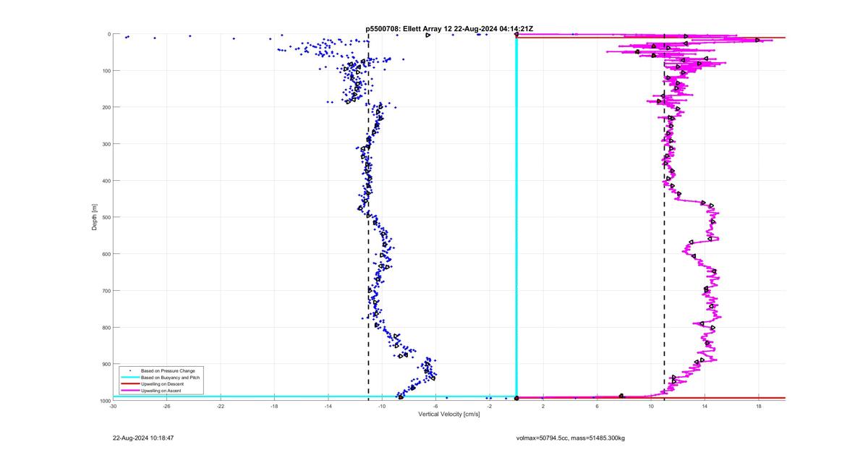Click x-axis tick label "18"
Image resolution: width=868 pixels, height=450 pixels.
pos(758,406)
